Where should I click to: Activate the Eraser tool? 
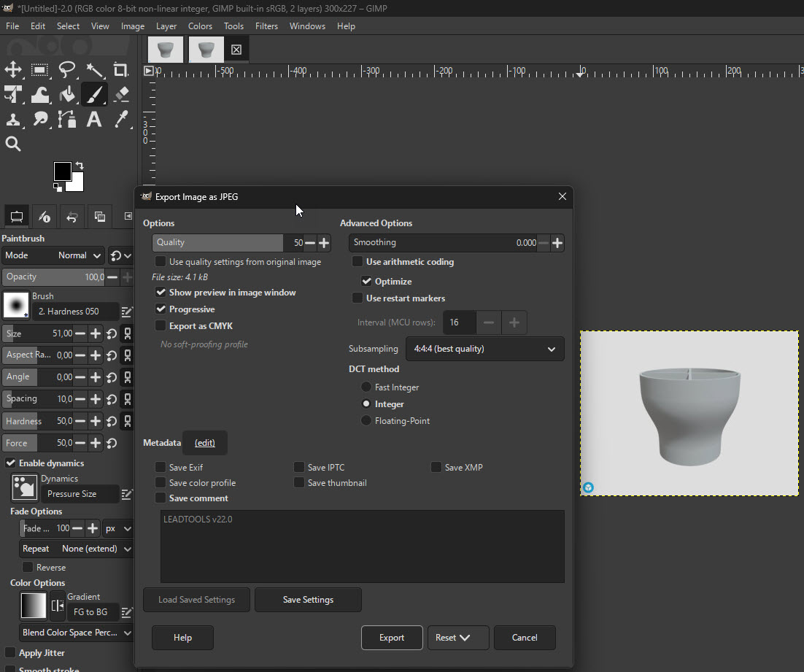(x=120, y=95)
